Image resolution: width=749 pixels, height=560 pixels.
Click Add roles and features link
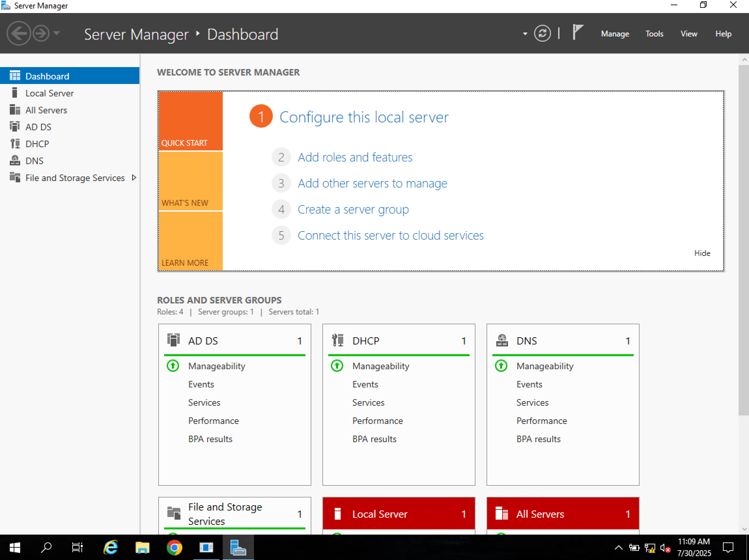click(355, 157)
